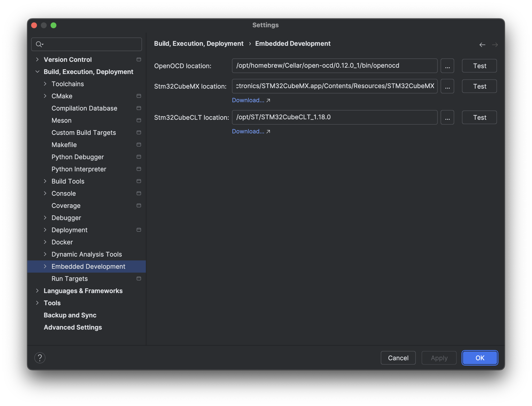The height and width of the screenshot is (406, 532).
Task: Apply the current settings
Action: (439, 358)
